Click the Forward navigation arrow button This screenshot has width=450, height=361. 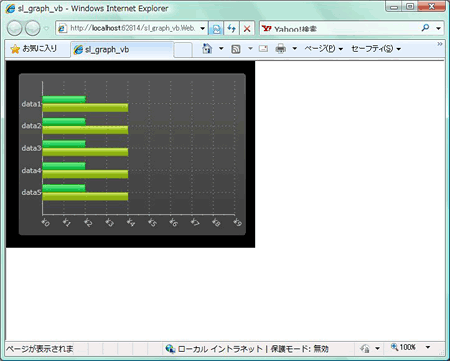33,28
